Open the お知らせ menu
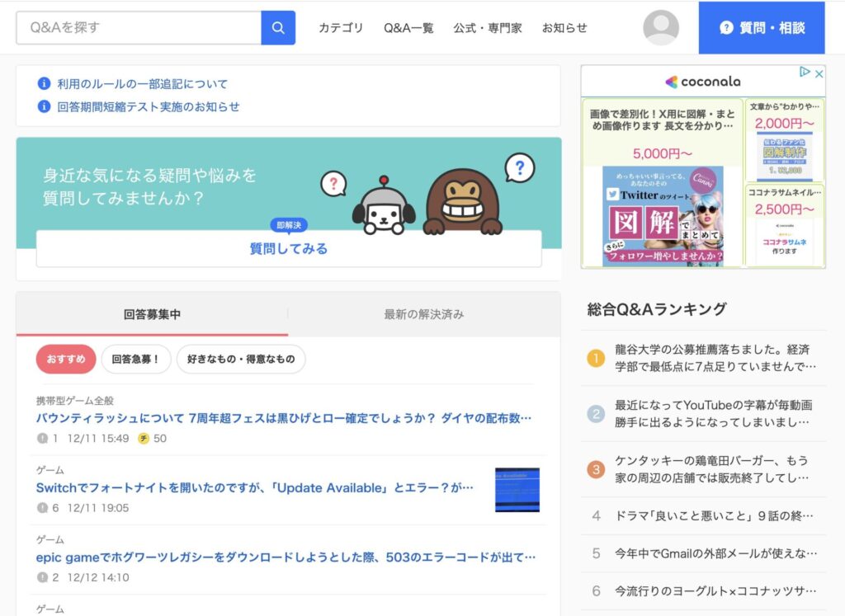845x616 pixels. tap(565, 27)
